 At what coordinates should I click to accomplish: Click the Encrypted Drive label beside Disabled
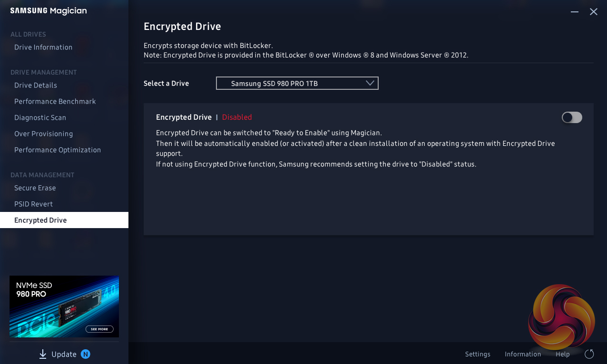(x=184, y=117)
